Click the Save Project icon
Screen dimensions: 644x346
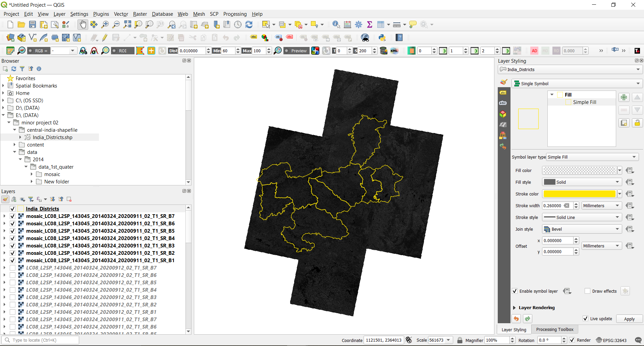(x=33, y=24)
